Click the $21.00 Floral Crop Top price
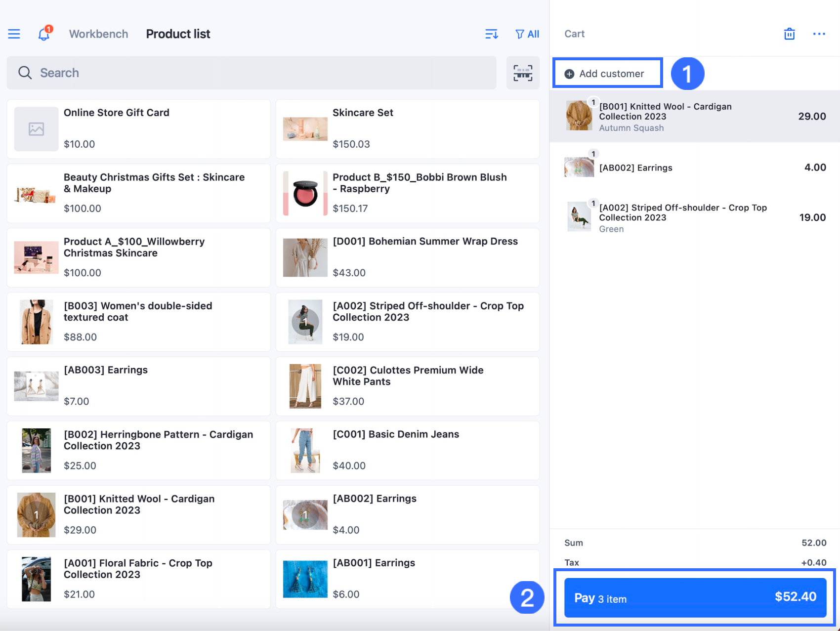Image resolution: width=840 pixels, height=631 pixels. [x=80, y=594]
